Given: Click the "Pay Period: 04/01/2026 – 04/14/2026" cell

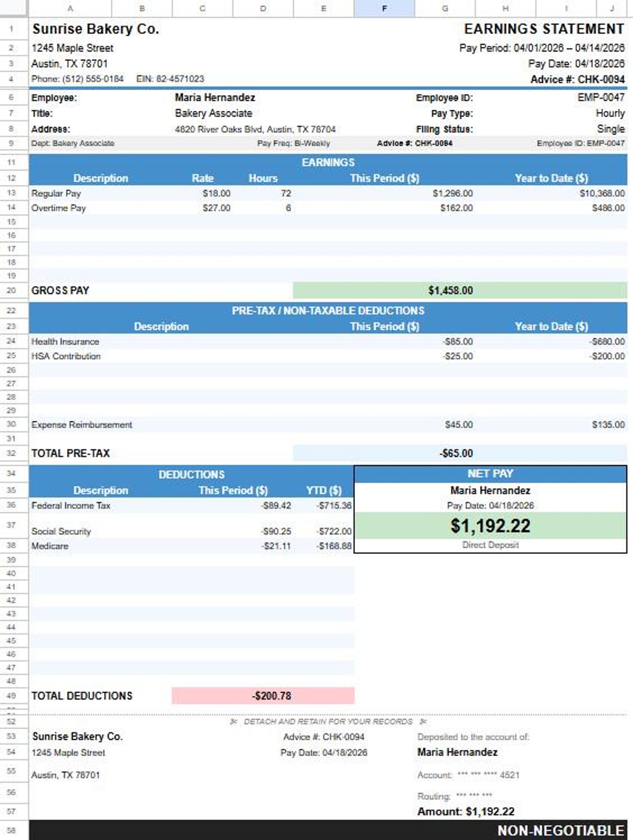Looking at the screenshot, I should click(x=542, y=48).
